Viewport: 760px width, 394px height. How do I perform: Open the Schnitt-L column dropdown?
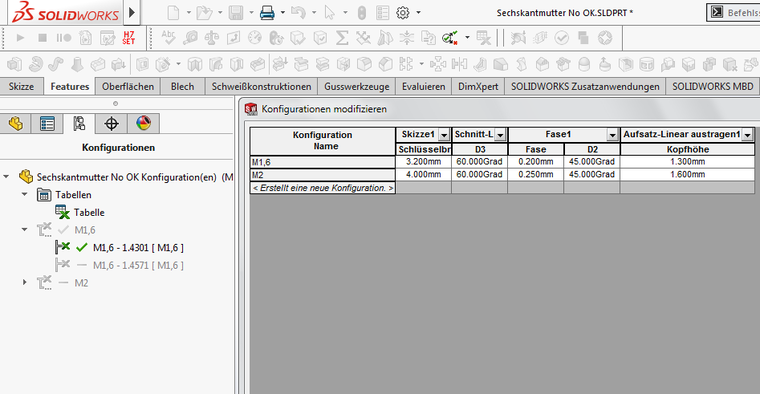point(500,135)
